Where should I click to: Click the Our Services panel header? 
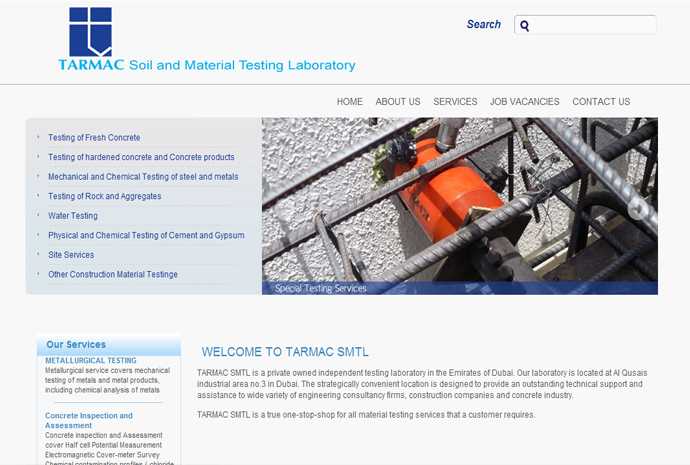[109, 344]
